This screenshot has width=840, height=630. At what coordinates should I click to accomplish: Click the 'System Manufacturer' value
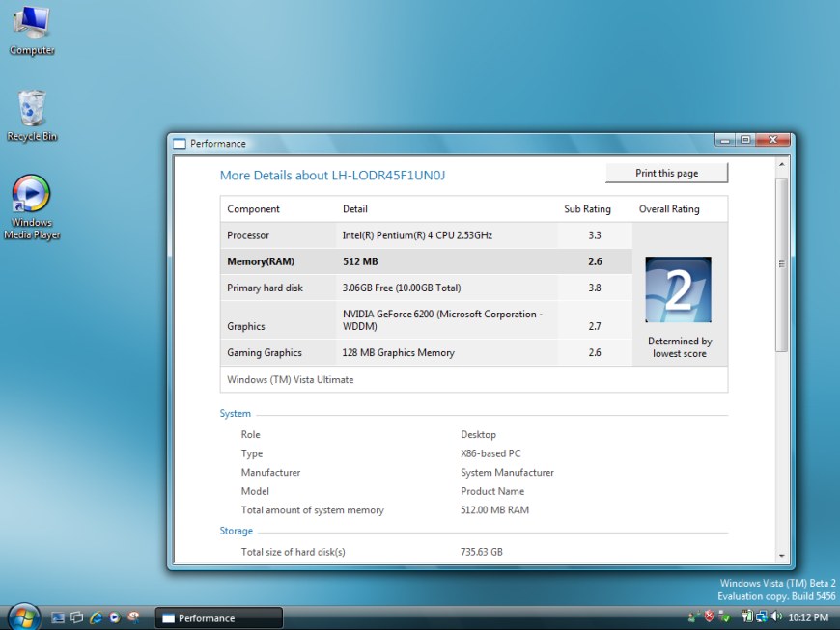(x=507, y=473)
